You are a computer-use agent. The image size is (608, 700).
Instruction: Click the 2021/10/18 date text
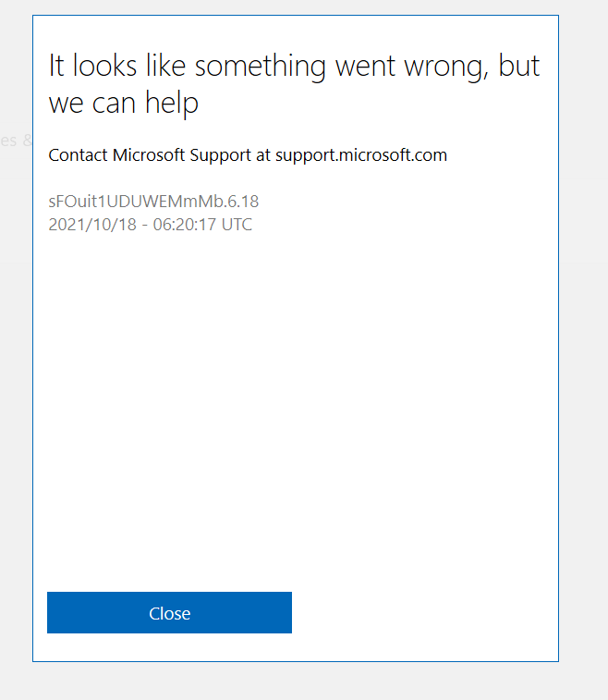pyautogui.click(x=92, y=225)
